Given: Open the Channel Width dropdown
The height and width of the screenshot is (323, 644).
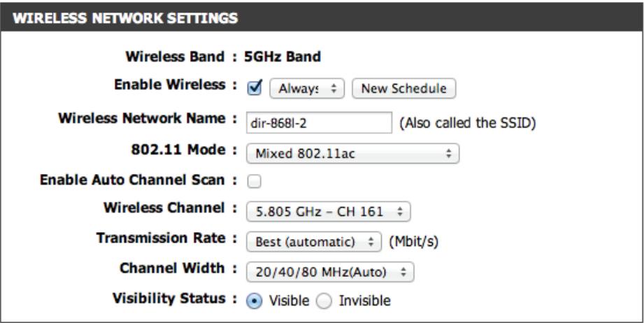Looking at the screenshot, I should (x=330, y=272).
